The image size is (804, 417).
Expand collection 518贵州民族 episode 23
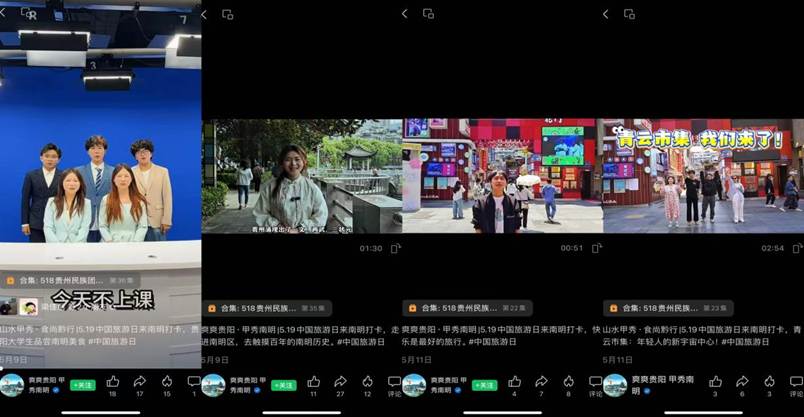(668, 308)
